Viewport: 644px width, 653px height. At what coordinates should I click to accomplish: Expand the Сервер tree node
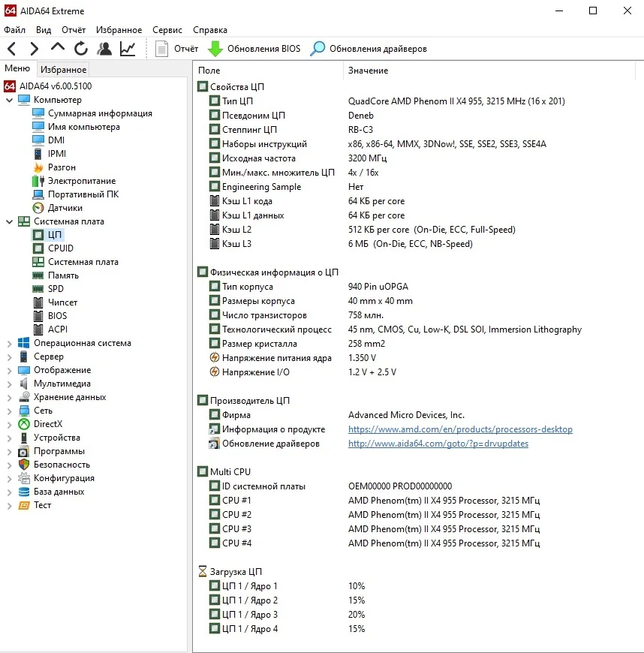tap(10, 357)
